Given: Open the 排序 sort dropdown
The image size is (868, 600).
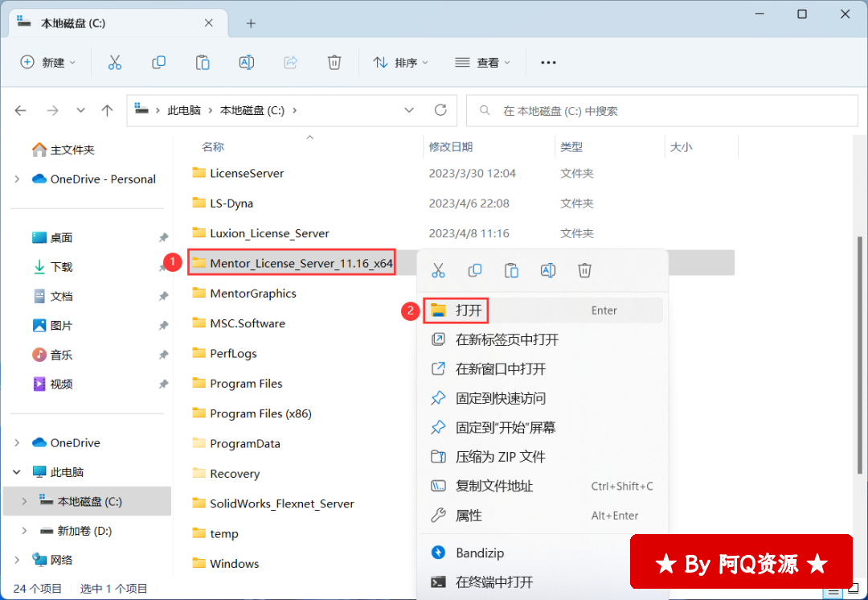Looking at the screenshot, I should [x=401, y=63].
